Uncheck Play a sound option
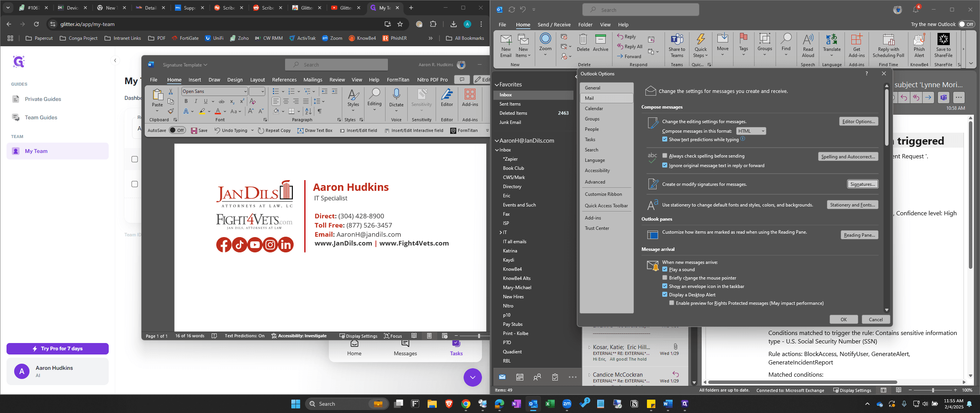 665,269
